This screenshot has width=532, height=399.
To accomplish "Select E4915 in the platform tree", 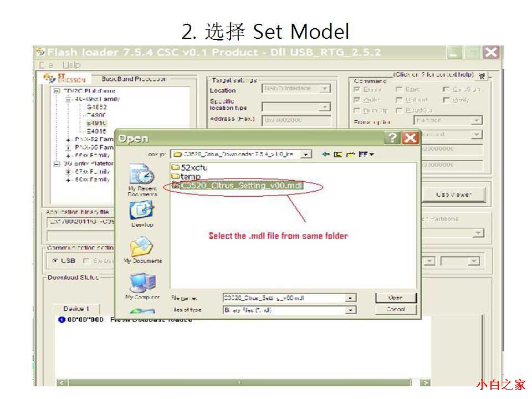I will pyautogui.click(x=96, y=131).
